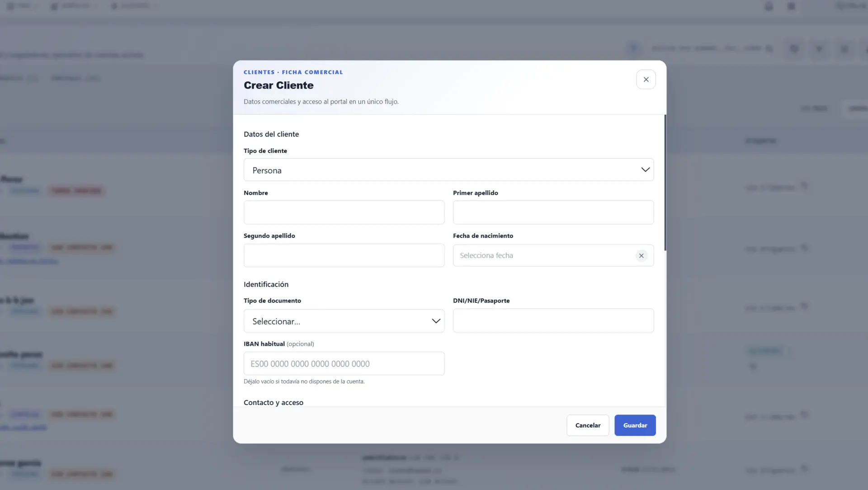This screenshot has height=490, width=868.
Task: Focus the Nombre text field
Action: tap(344, 212)
